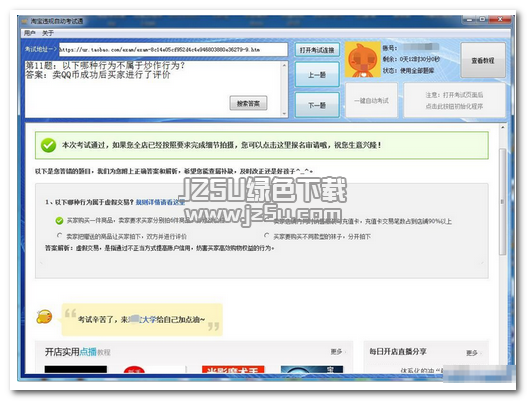Click the exam URL address field
The height and width of the screenshot is (401, 527).
pyautogui.click(x=173, y=49)
